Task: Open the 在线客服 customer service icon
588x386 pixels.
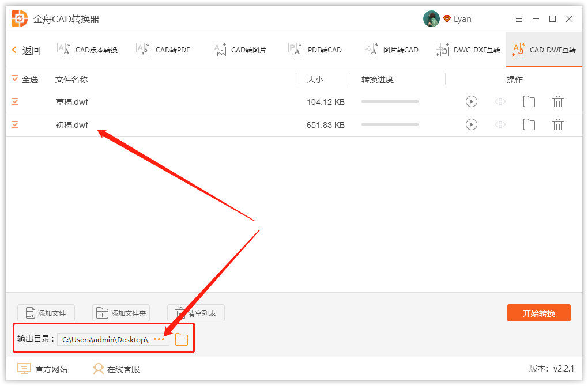Action: [97, 369]
